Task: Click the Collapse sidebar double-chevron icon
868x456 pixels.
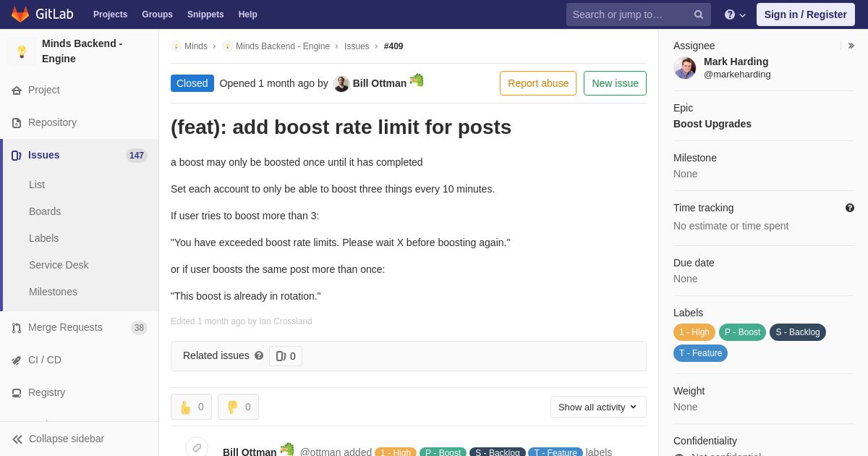Action: (x=17, y=439)
